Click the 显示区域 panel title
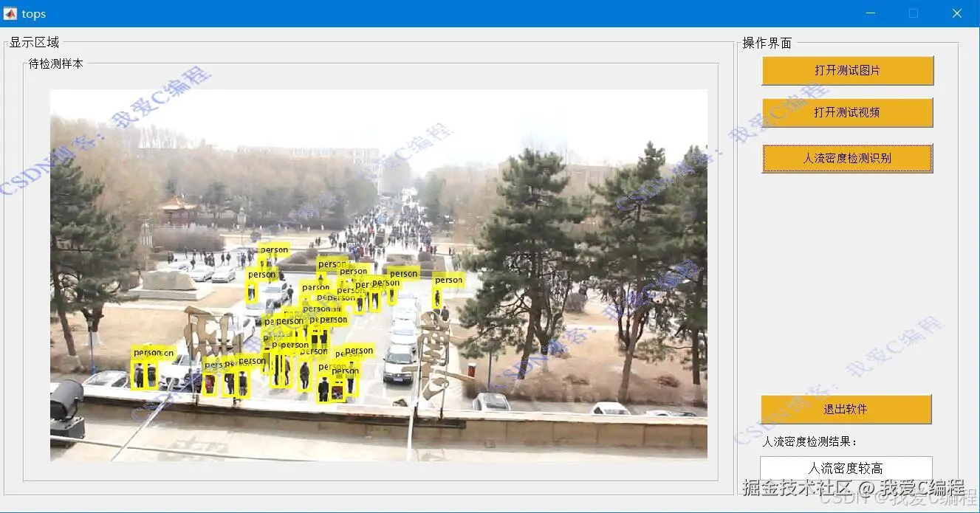This screenshot has width=980, height=513. point(34,43)
